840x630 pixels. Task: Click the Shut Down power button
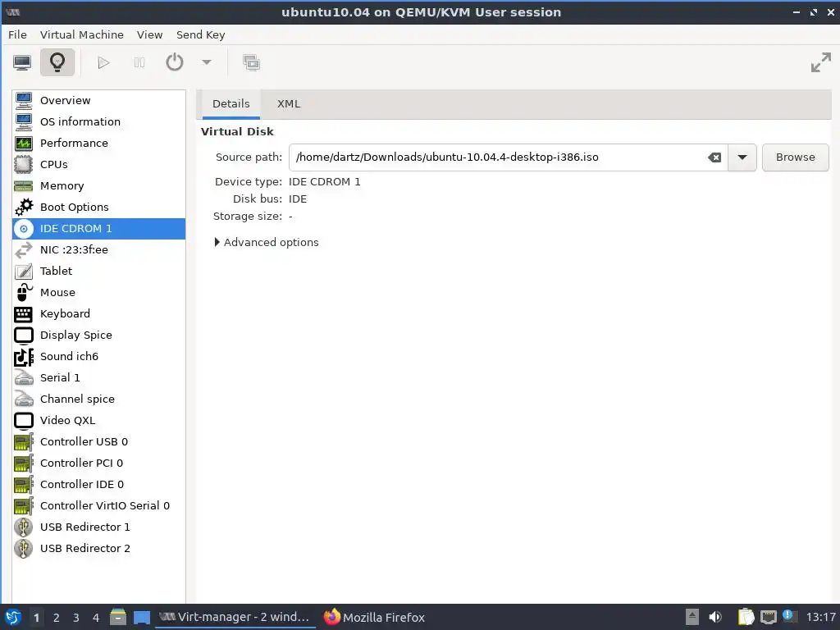pyautogui.click(x=175, y=62)
